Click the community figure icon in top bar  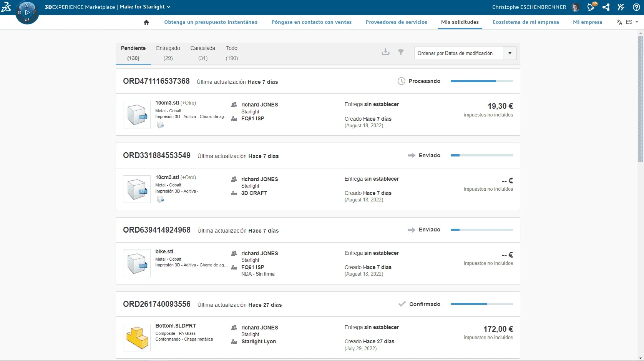(621, 7)
